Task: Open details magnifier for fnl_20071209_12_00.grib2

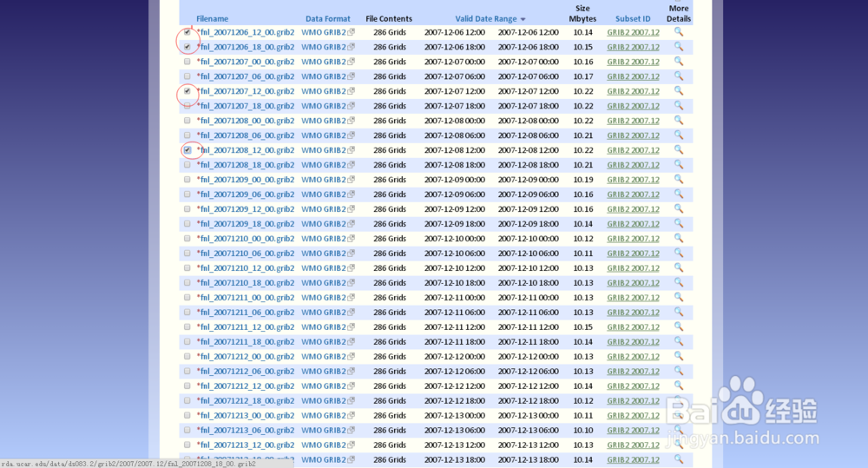Action: [679, 208]
